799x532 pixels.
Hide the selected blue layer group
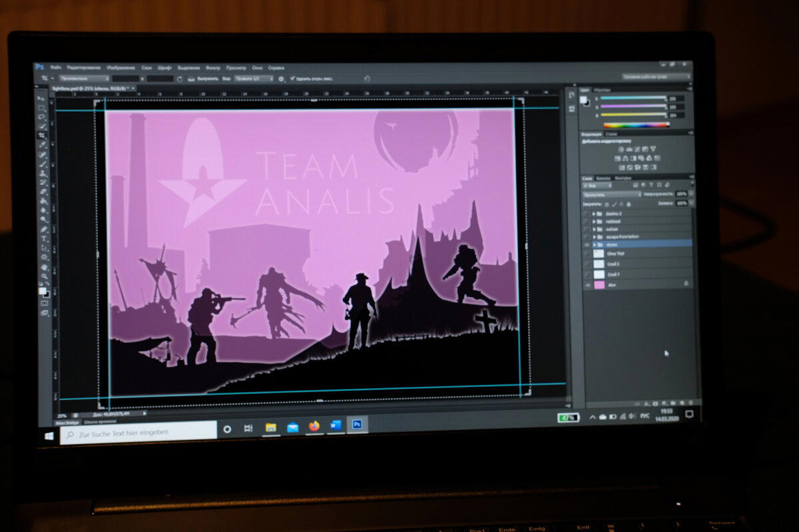click(x=587, y=244)
